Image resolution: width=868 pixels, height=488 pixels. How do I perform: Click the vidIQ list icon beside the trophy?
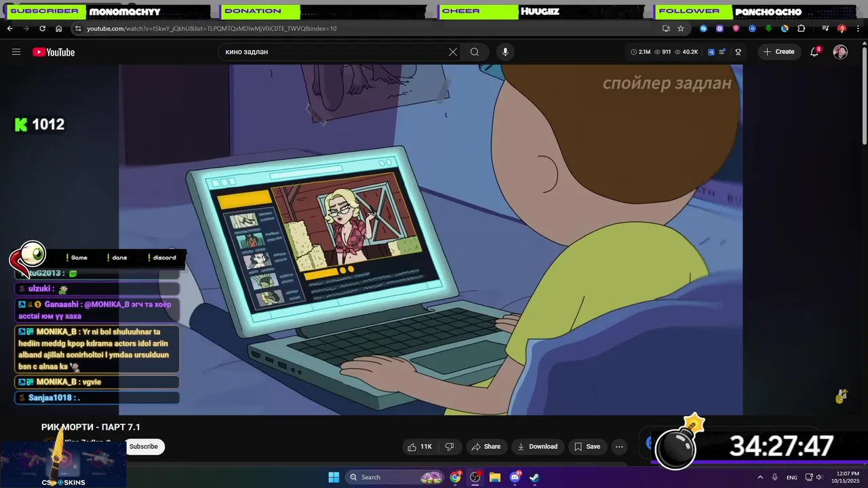[x=723, y=52]
